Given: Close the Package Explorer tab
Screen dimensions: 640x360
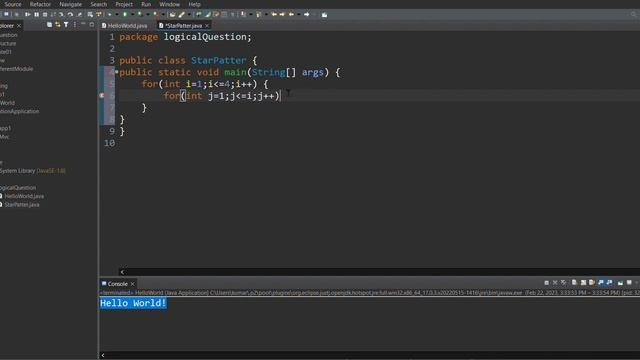Looking at the screenshot, I should tap(19, 25).
